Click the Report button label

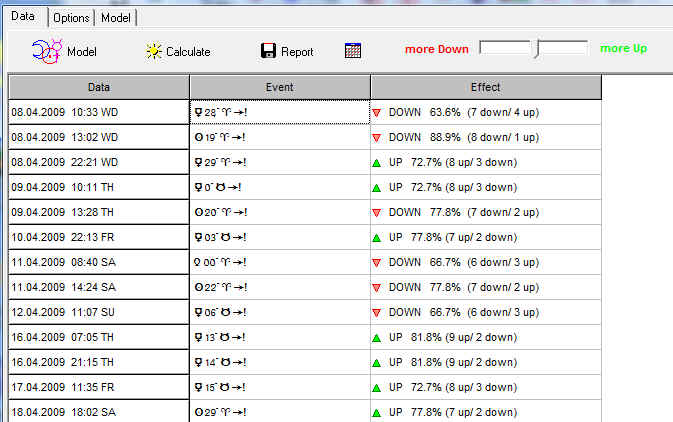(297, 52)
